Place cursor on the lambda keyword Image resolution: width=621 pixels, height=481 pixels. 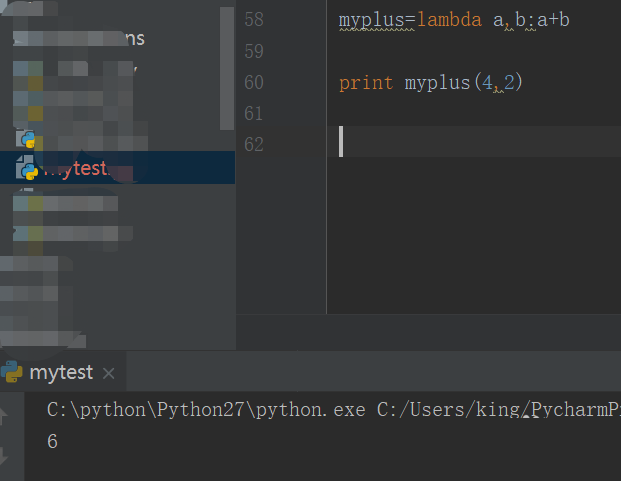tap(449, 19)
